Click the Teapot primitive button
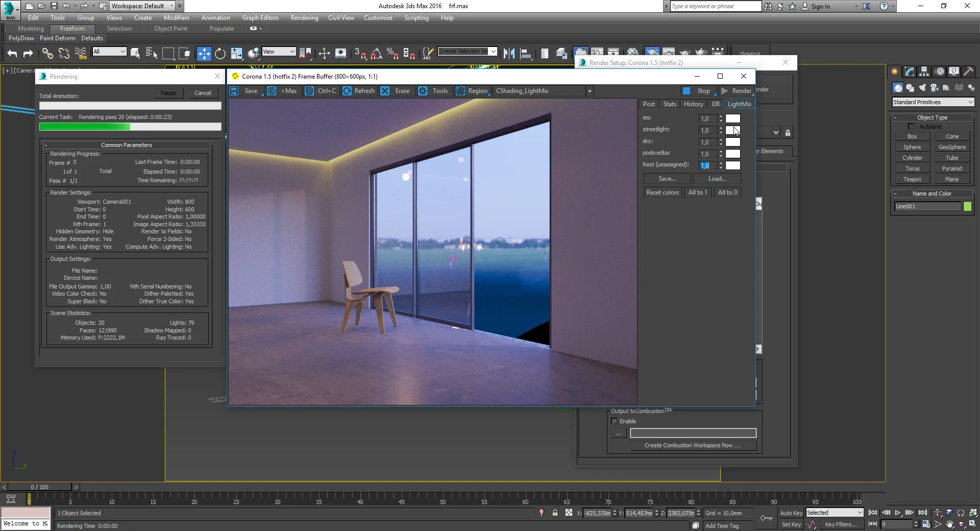The width and height of the screenshot is (980, 531). [x=912, y=179]
